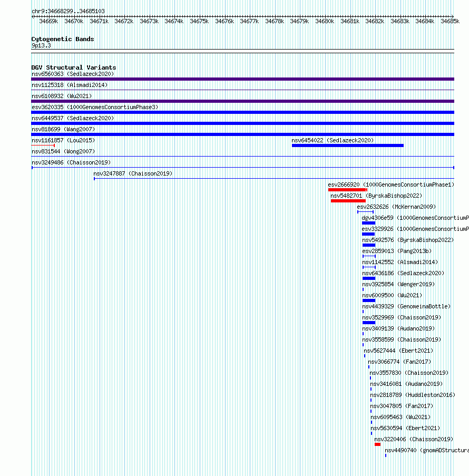Click the Cytogenetic Bands track title
This screenshot has width=469, height=476.
coord(63,39)
